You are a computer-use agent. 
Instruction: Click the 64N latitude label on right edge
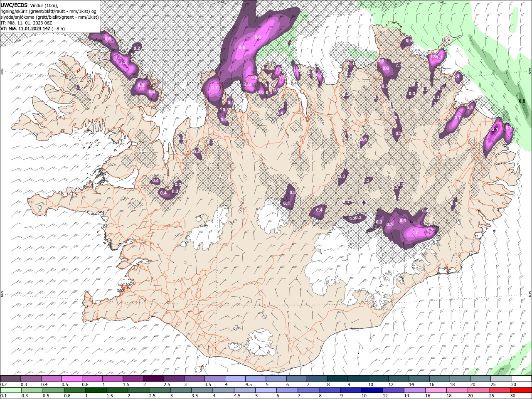point(530,293)
